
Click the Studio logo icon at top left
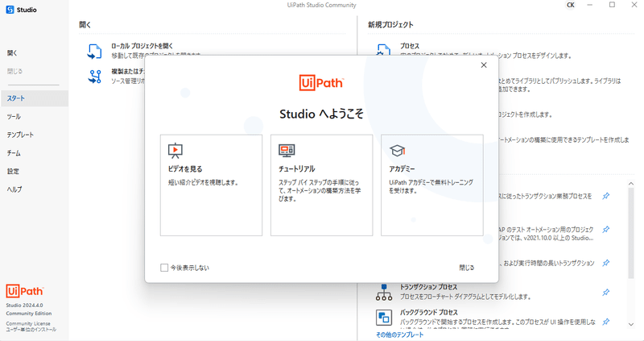[10, 10]
